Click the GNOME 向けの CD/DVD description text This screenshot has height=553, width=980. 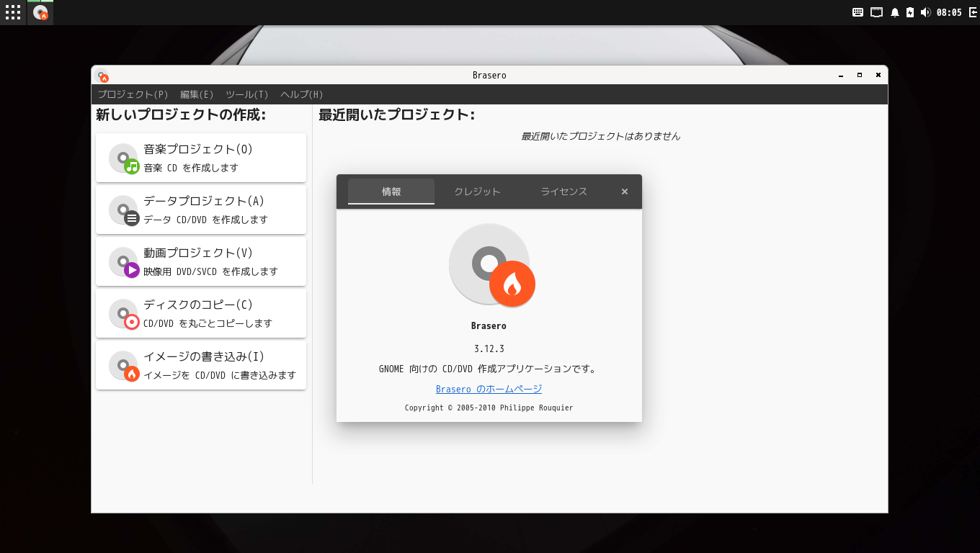click(489, 369)
